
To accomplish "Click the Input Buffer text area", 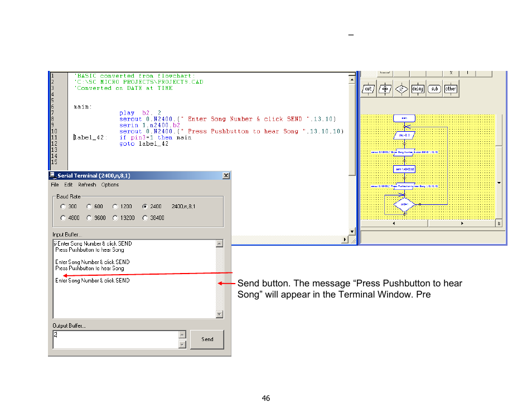I will [134, 279].
